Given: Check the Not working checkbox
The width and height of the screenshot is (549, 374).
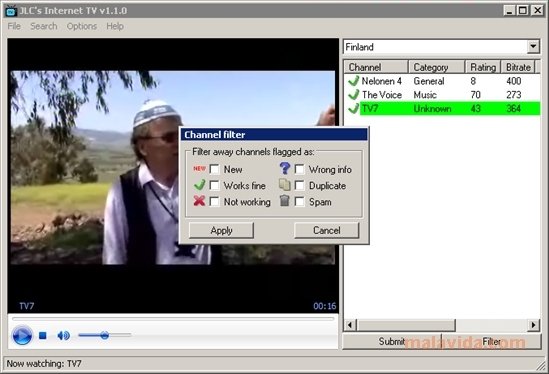Looking at the screenshot, I should (215, 202).
